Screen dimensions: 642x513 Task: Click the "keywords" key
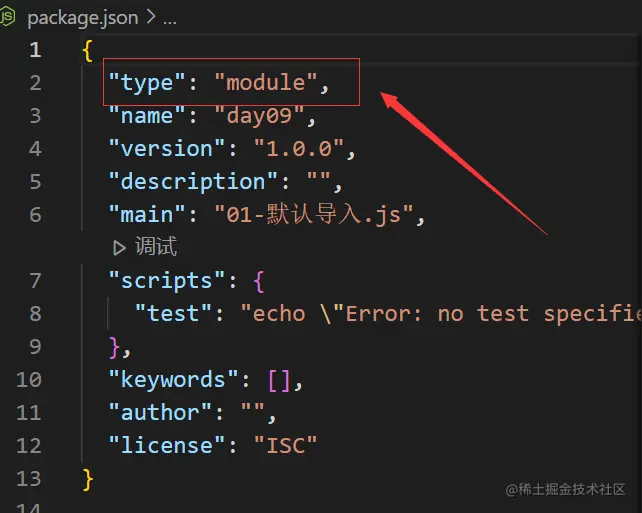[173, 380]
